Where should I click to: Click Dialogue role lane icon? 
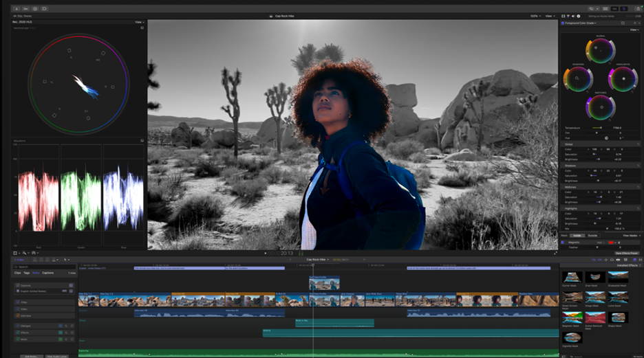[61, 326]
